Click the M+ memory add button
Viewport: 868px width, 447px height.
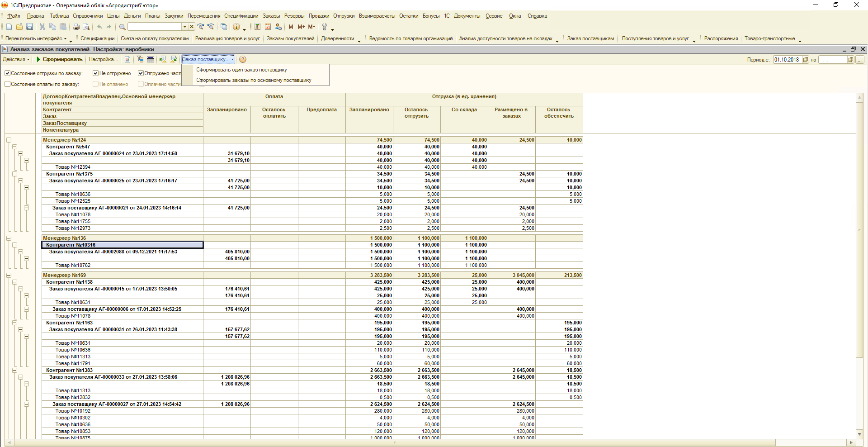301,27
